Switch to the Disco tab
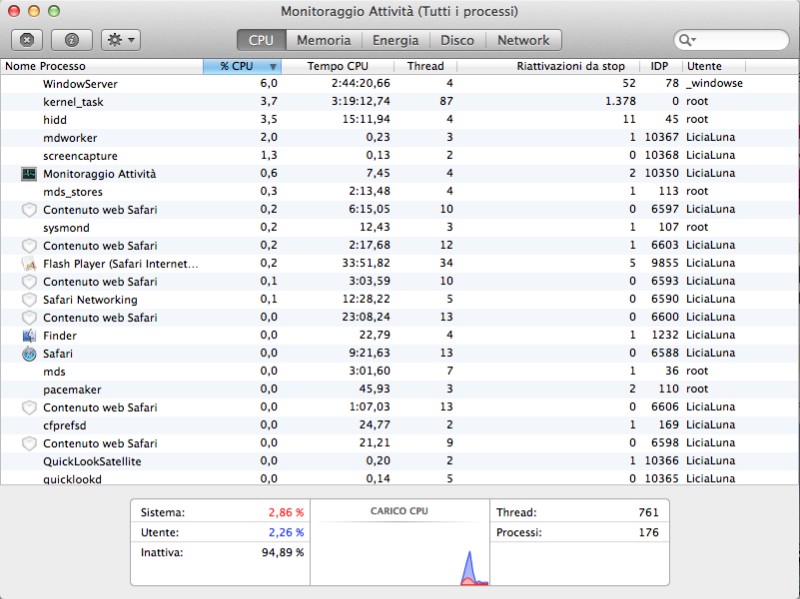Screen dimensions: 800x599 [x=457, y=40]
